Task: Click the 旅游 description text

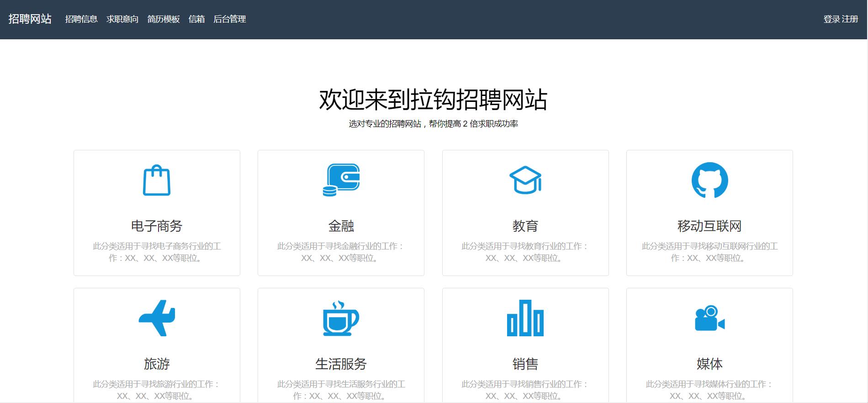Action: coord(157,390)
